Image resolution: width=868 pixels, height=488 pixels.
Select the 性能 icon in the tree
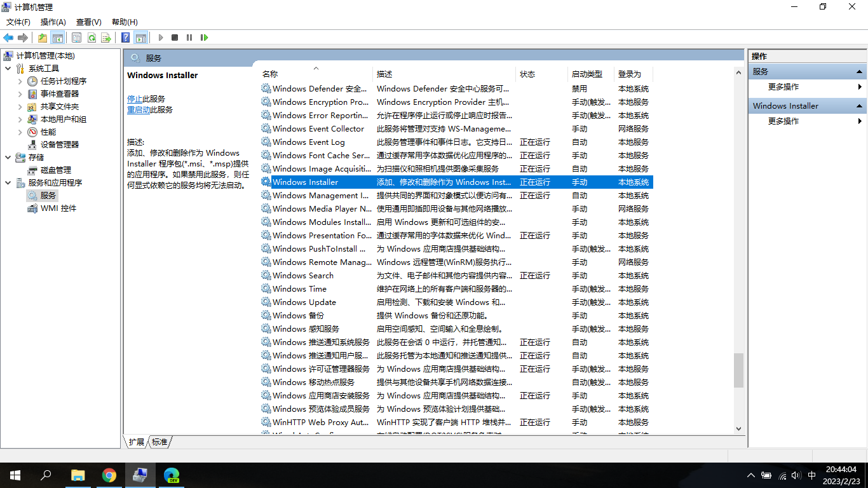(x=32, y=132)
